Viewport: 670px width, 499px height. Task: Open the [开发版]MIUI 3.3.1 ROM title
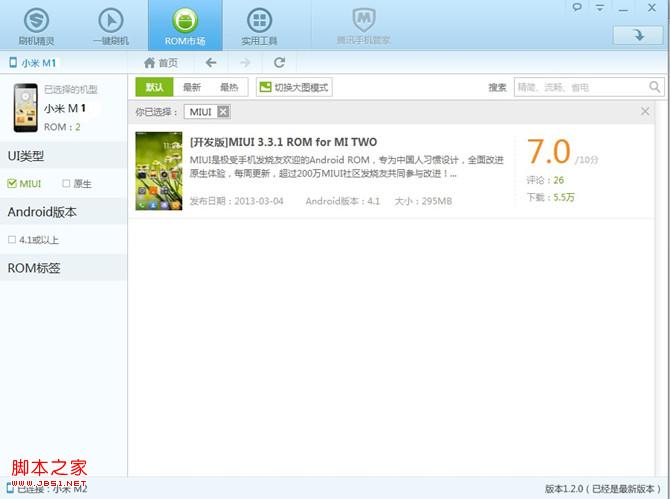tap(283, 142)
